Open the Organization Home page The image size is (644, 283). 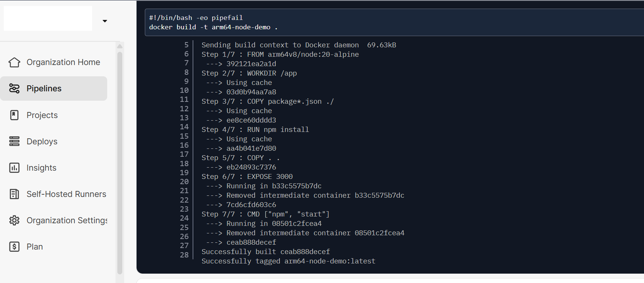click(x=63, y=62)
